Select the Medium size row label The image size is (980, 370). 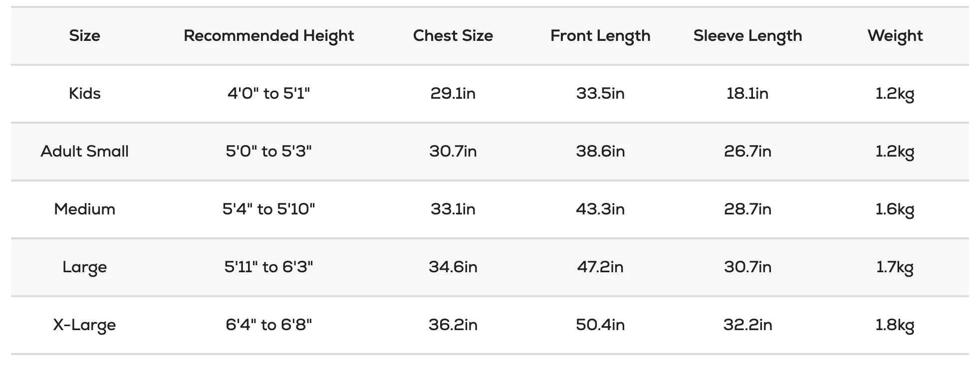84,209
